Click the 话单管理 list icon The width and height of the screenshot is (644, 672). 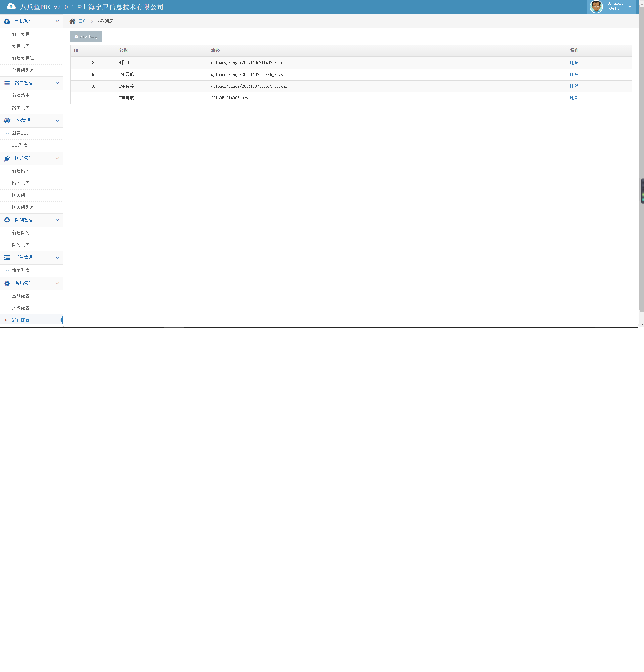tap(7, 258)
